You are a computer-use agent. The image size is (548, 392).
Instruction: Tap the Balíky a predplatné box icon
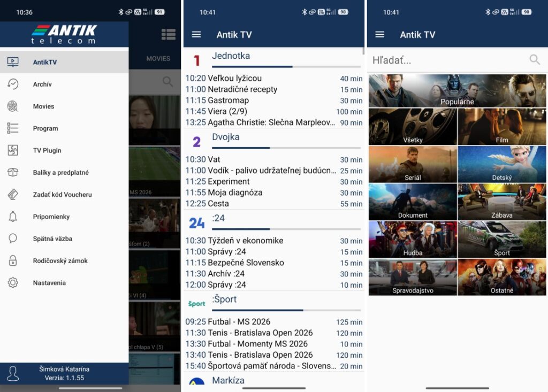tap(13, 172)
